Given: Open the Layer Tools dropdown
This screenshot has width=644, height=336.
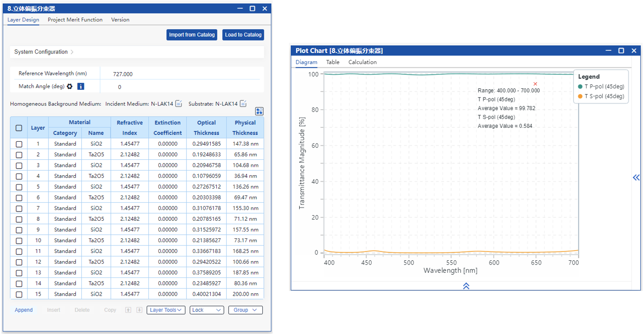Looking at the screenshot, I should [166, 310].
